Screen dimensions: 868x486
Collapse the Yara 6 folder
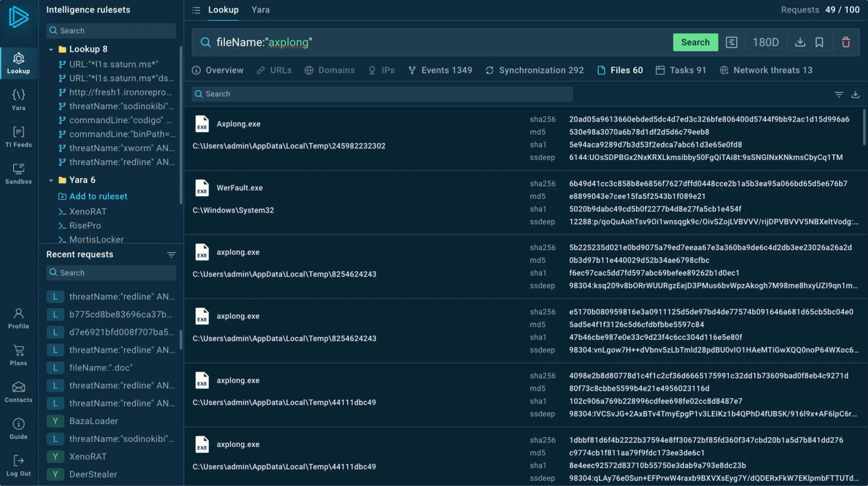[51, 180]
